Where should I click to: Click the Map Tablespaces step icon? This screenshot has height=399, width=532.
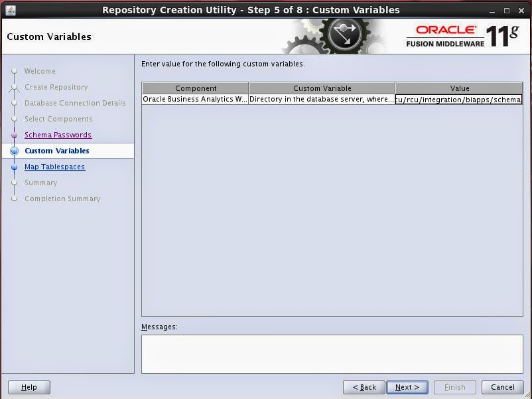point(15,167)
